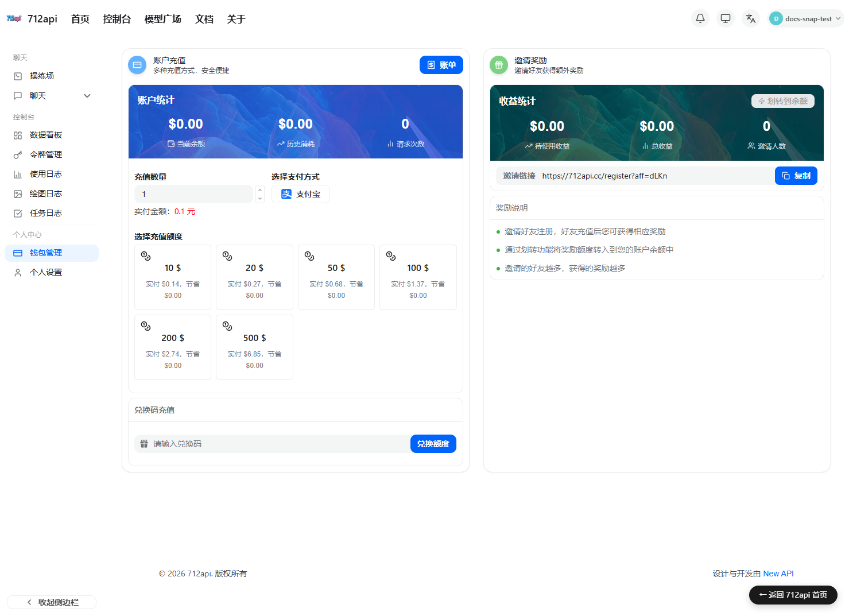The width and height of the screenshot is (849, 616).
Task: Click the coins icon on 200 $ card
Action: pyautogui.click(x=146, y=326)
